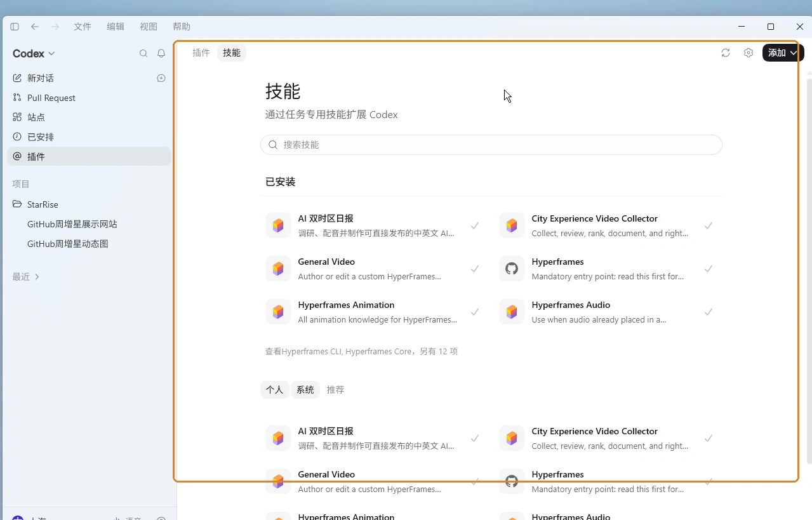812x520 pixels.
Task: Click the Hyperframes GitHub icon in lower list
Action: (512, 481)
